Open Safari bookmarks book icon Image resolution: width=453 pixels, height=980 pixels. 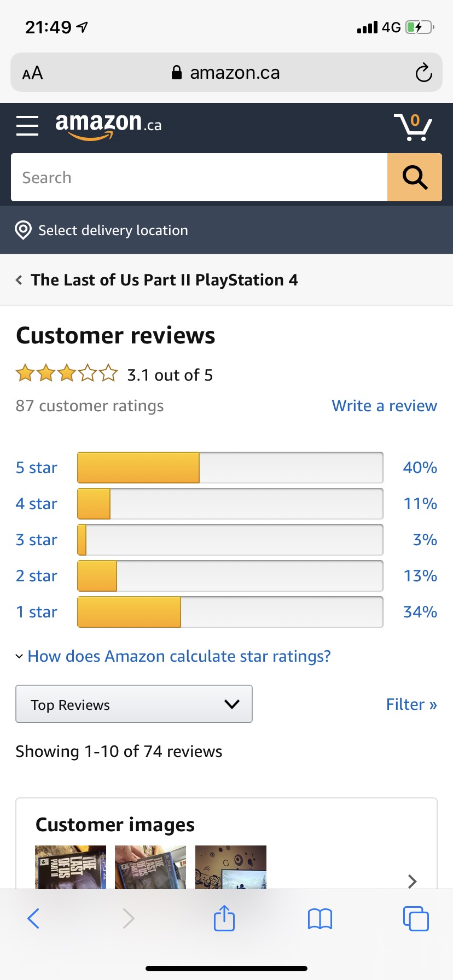[320, 919]
